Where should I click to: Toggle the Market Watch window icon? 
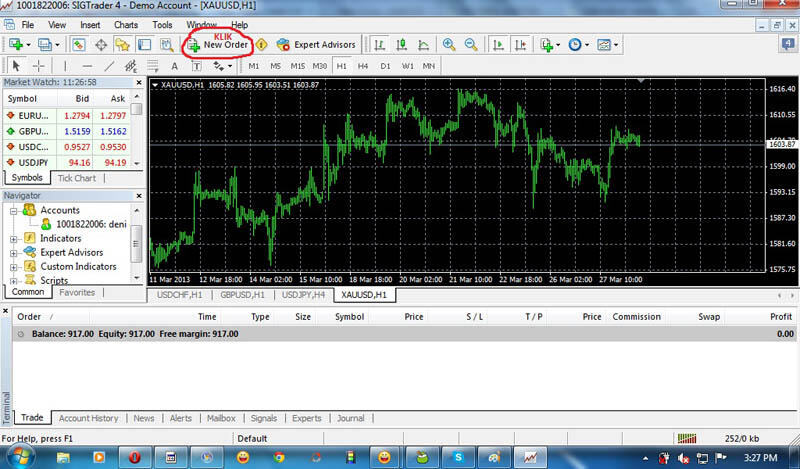(x=78, y=45)
